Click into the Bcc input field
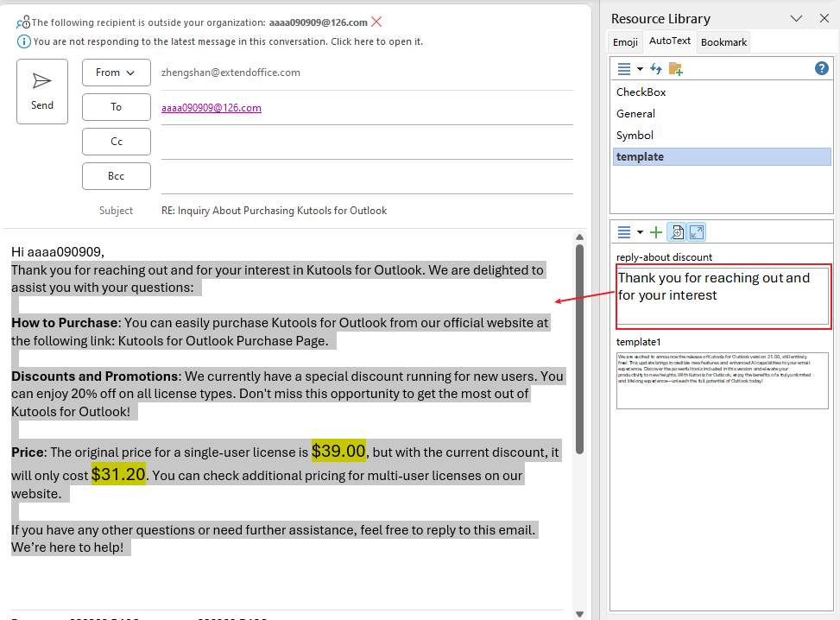840x620 pixels. pos(367,177)
